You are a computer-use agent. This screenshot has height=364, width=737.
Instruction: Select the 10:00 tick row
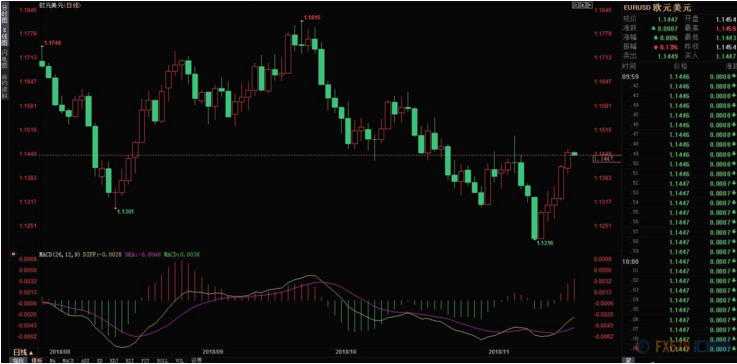[679, 261]
